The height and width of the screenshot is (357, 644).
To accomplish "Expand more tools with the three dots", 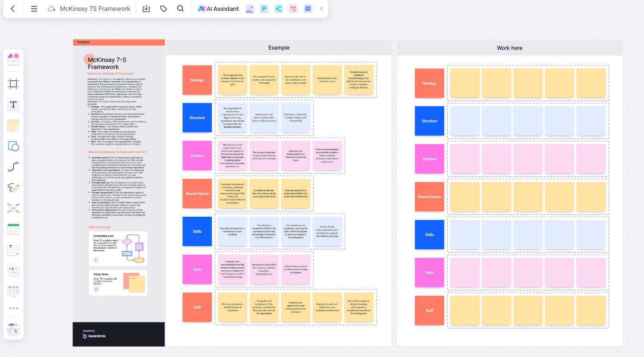I will (13, 308).
